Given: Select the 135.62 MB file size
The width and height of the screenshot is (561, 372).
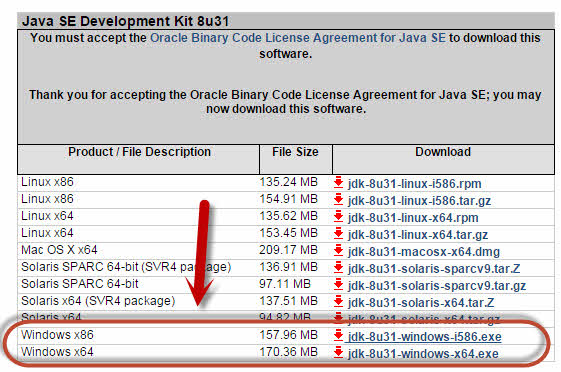Looking at the screenshot, I should tap(288, 216).
